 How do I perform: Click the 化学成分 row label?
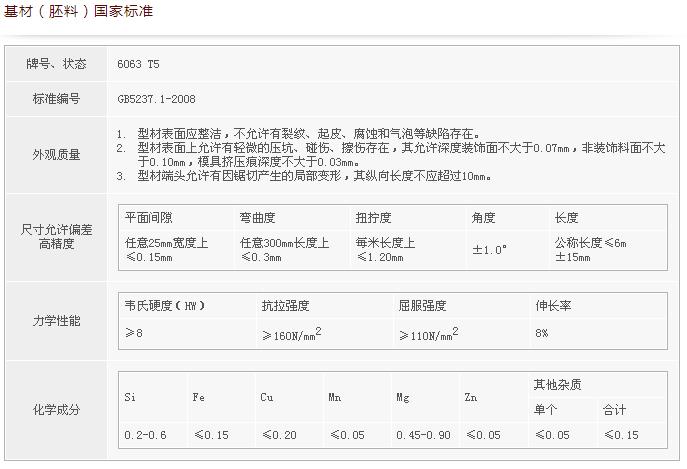point(56,410)
